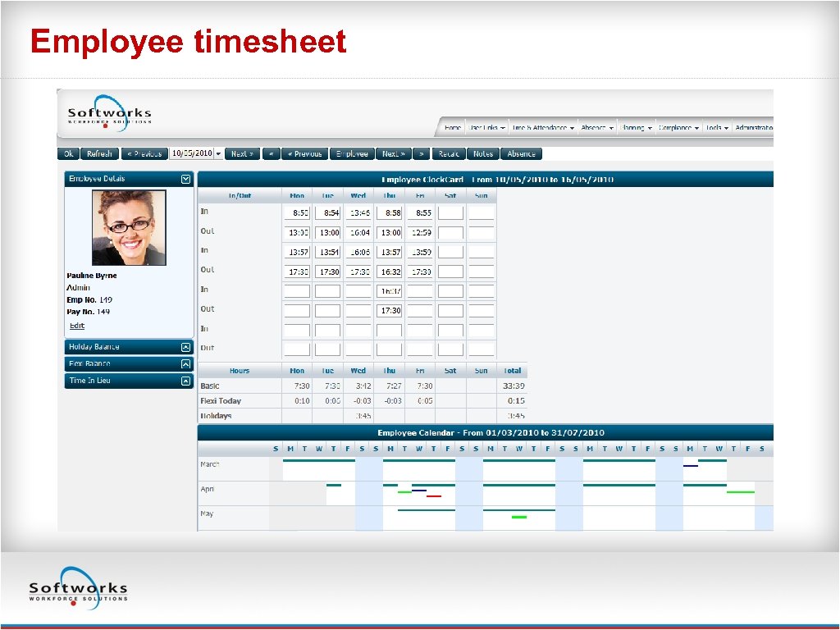Click the Recalc button

[x=449, y=153]
